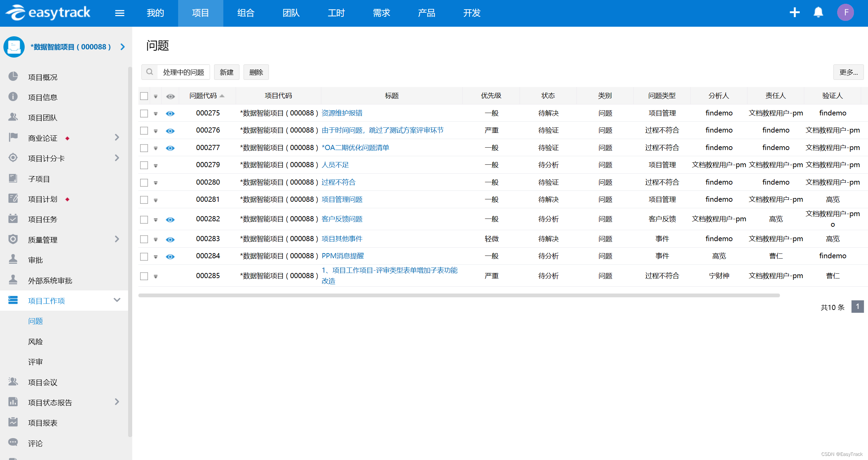The height and width of the screenshot is (460, 868).
Task: Open the 客户反馈问题 issue link
Action: coord(342,219)
